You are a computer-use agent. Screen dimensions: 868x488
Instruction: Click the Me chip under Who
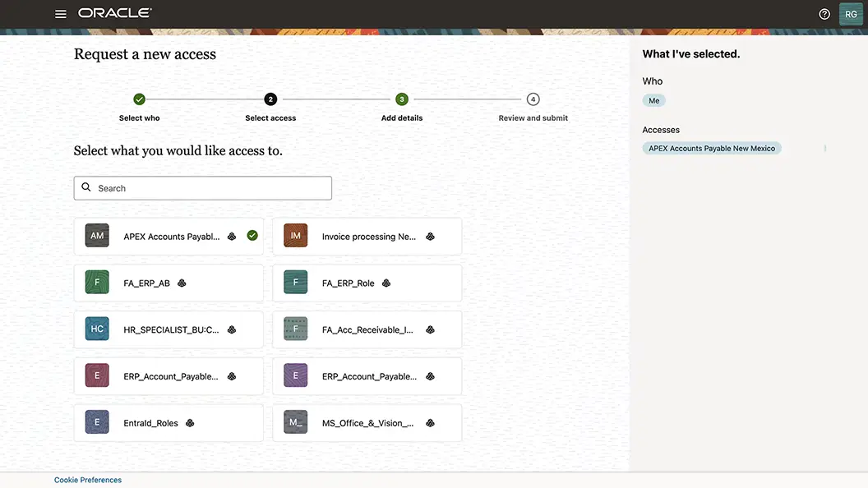click(x=653, y=101)
